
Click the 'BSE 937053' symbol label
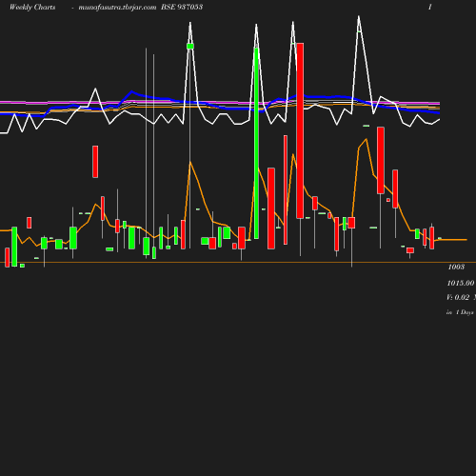[x=182, y=7]
